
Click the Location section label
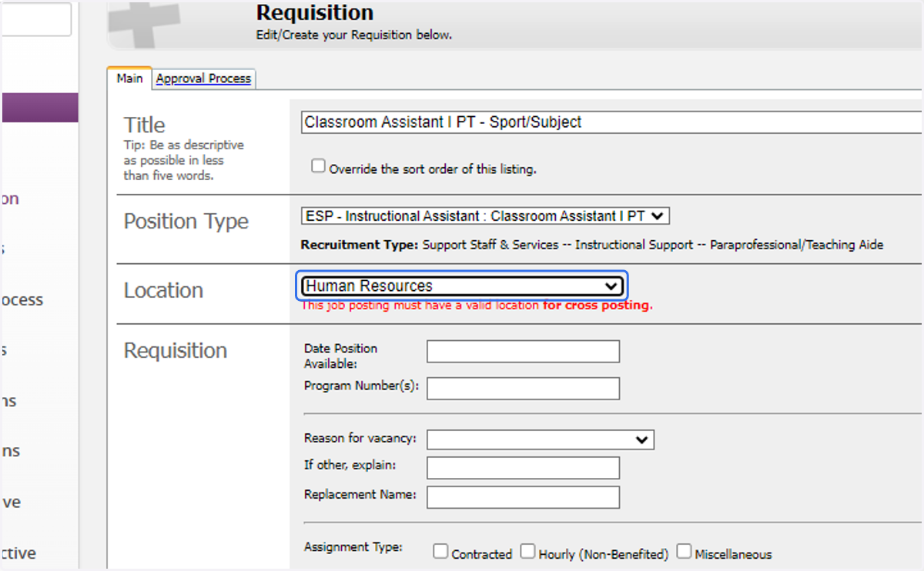[163, 291]
